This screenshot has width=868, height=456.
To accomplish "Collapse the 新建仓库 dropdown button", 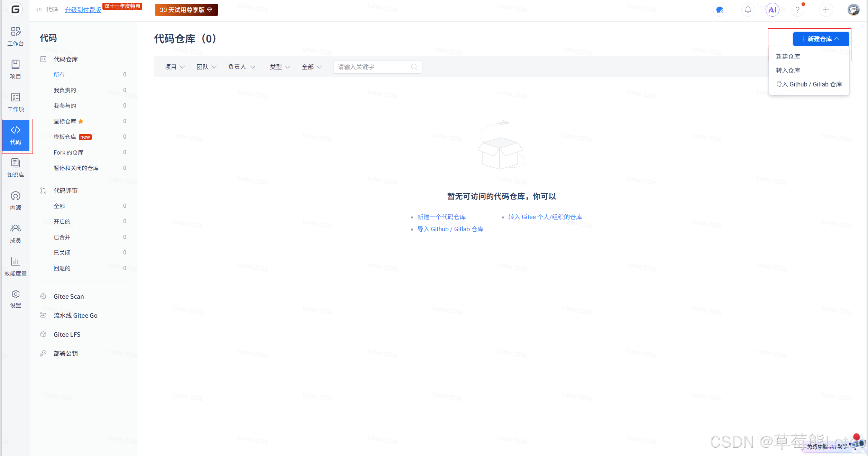I will 821,39.
